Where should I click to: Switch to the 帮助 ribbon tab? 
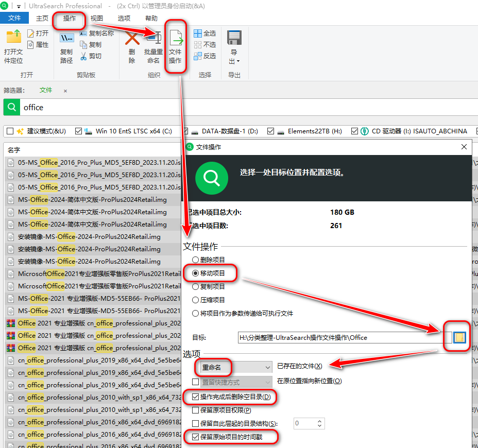[151, 19]
